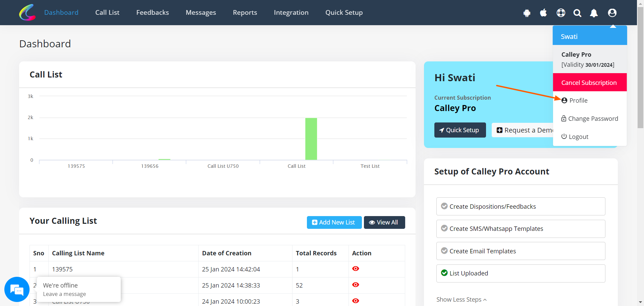Toggle the user account avatar icon

tap(612, 13)
